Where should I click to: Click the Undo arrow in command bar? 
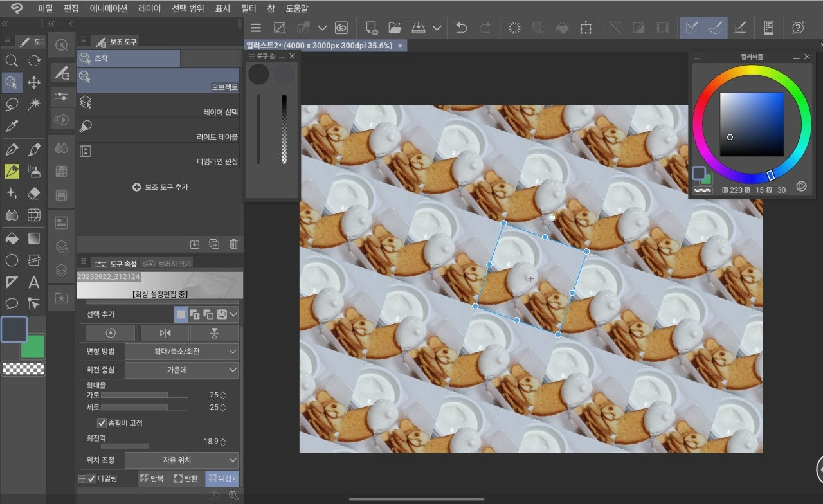[461, 28]
